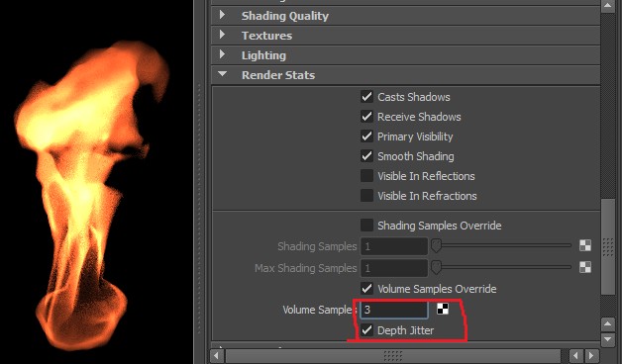Click the Textures section title
The height and width of the screenshot is (364, 622).
tap(266, 36)
